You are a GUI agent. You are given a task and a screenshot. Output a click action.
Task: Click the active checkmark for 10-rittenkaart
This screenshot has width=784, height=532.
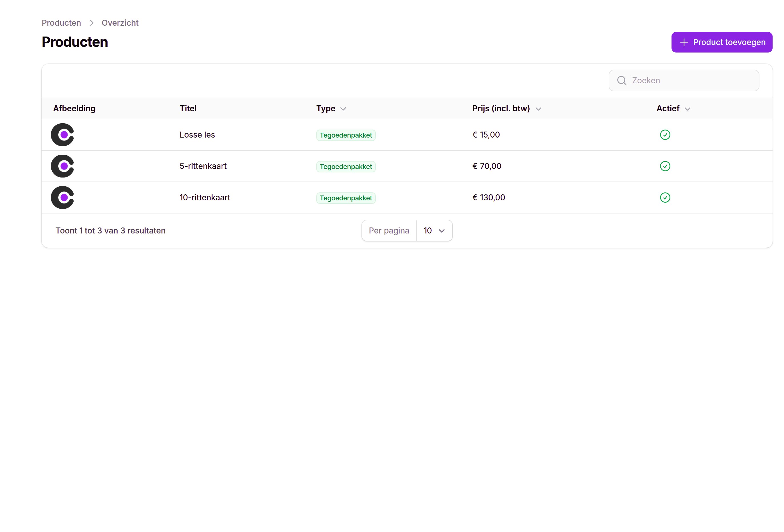[x=665, y=198]
